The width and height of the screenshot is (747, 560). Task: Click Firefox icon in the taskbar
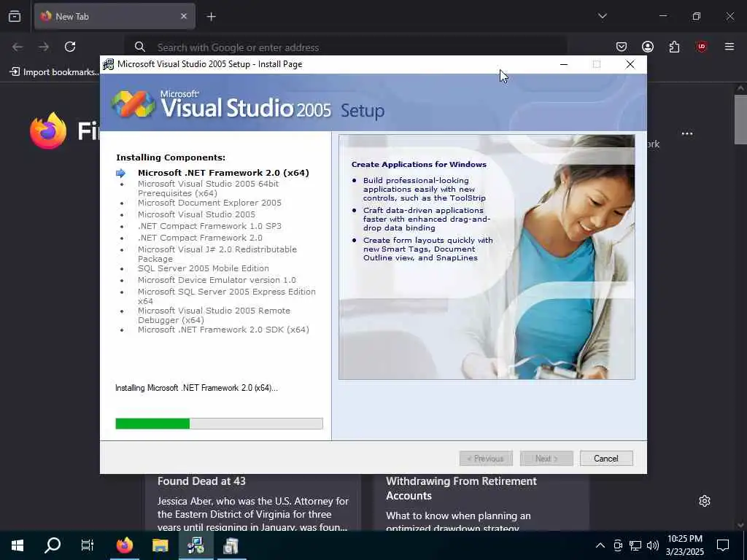pyautogui.click(x=124, y=545)
